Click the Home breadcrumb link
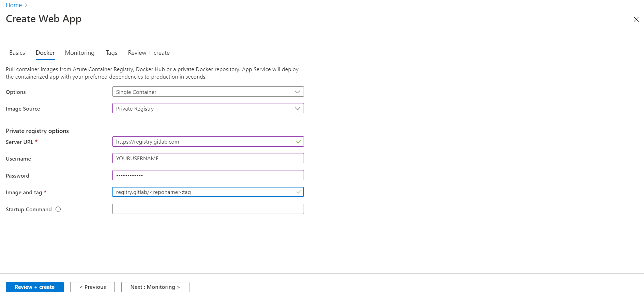The width and height of the screenshot is (644, 298). (14, 5)
